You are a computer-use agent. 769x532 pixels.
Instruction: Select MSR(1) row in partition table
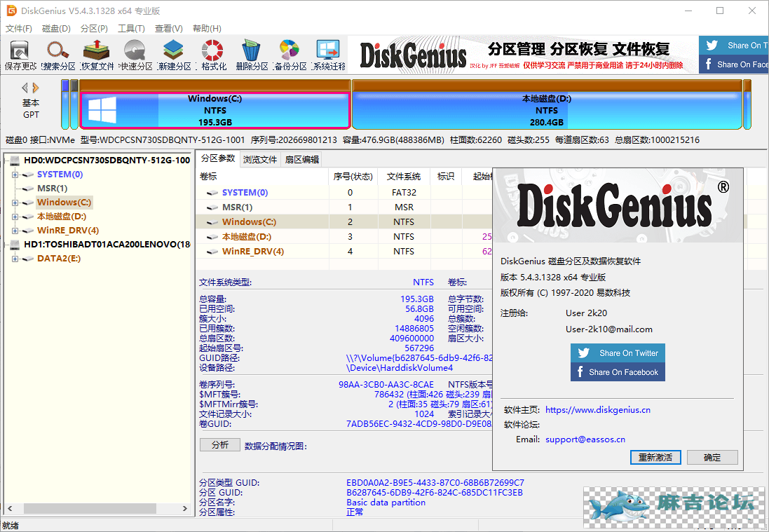click(345, 207)
